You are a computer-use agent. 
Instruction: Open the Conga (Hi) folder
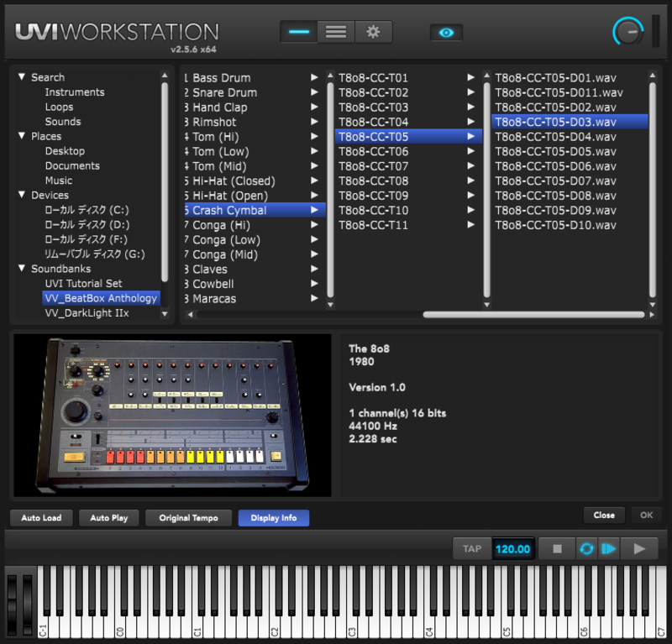point(255,225)
